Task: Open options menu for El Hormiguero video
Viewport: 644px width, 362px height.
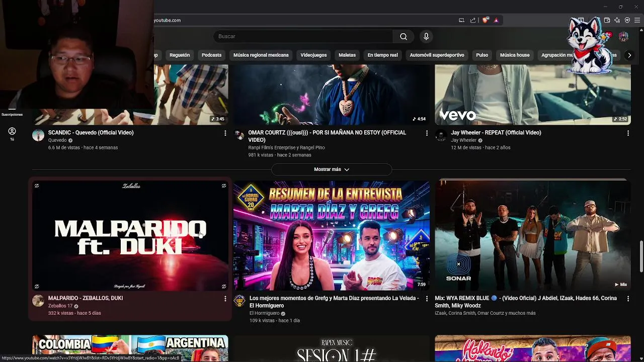Action: (427, 299)
